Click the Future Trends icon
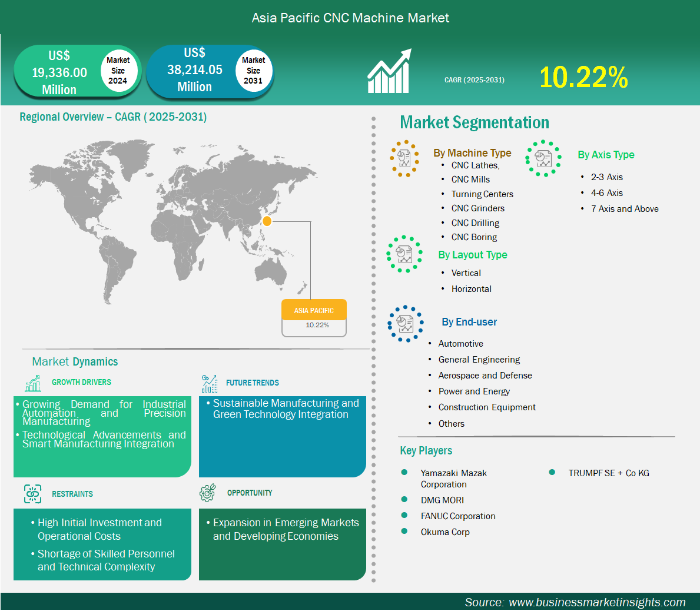This screenshot has width=700, height=611. pyautogui.click(x=209, y=384)
